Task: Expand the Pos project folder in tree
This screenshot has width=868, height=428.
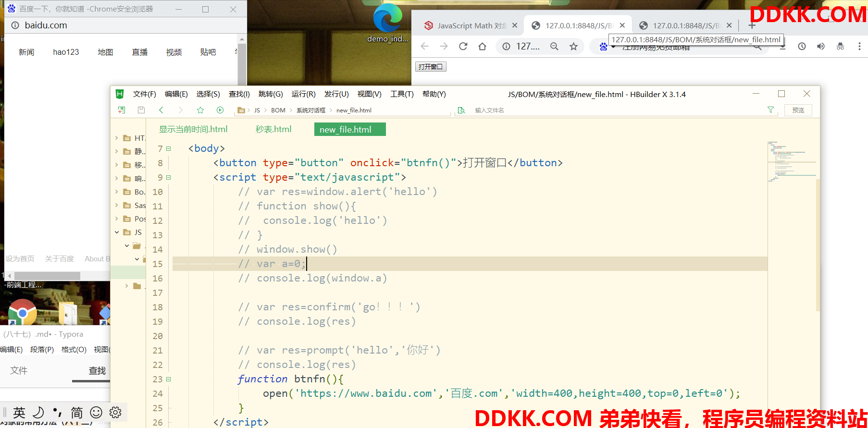Action: pos(116,219)
